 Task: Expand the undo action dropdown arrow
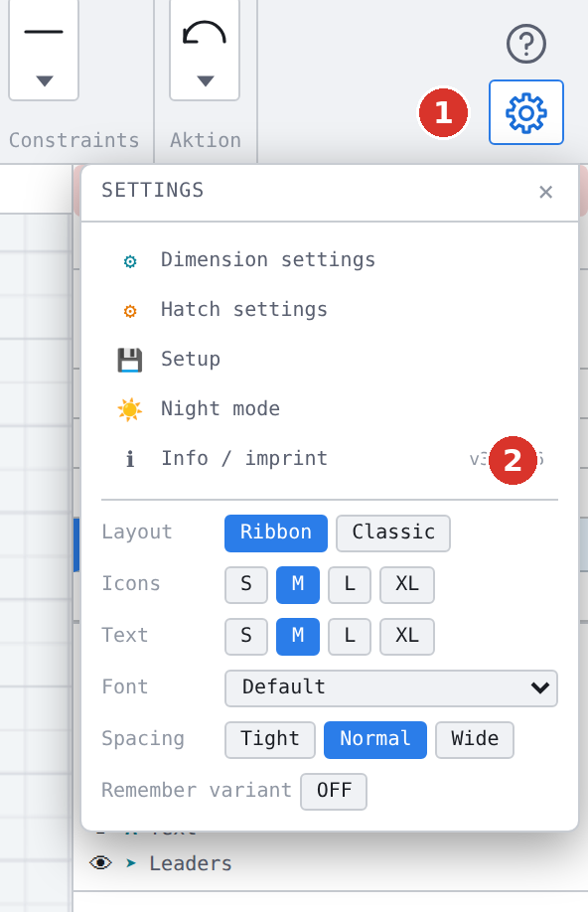tap(205, 80)
